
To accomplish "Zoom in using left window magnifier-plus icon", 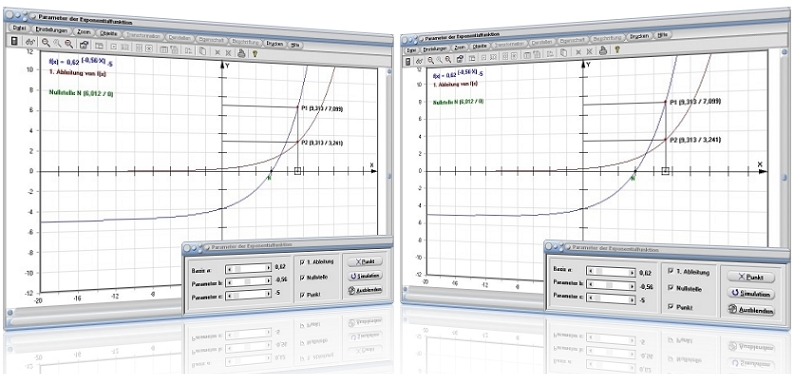I will [x=46, y=43].
